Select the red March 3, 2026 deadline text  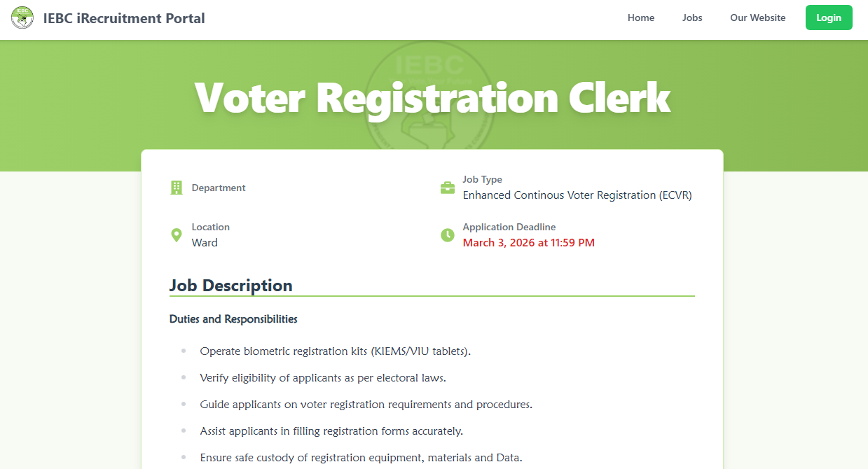click(x=529, y=242)
